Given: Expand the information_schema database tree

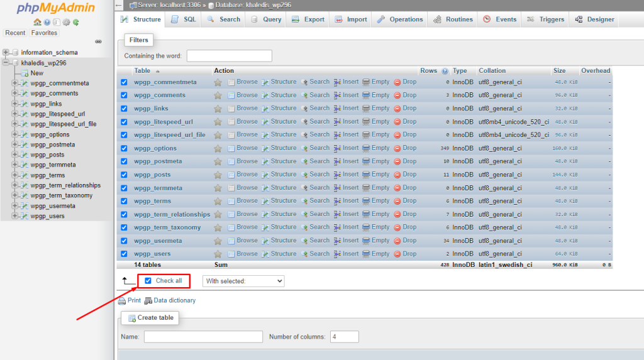Looking at the screenshot, I should 6,52.
